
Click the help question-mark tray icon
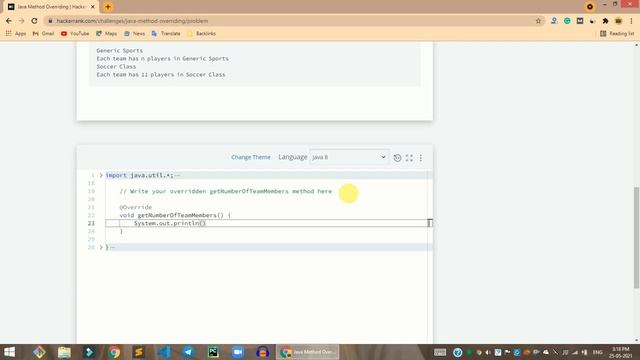tap(458, 352)
